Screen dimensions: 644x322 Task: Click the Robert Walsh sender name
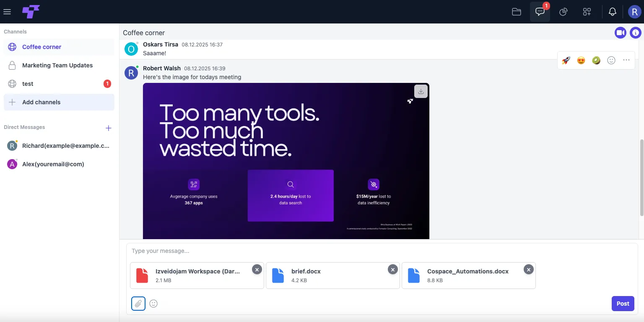(x=162, y=68)
